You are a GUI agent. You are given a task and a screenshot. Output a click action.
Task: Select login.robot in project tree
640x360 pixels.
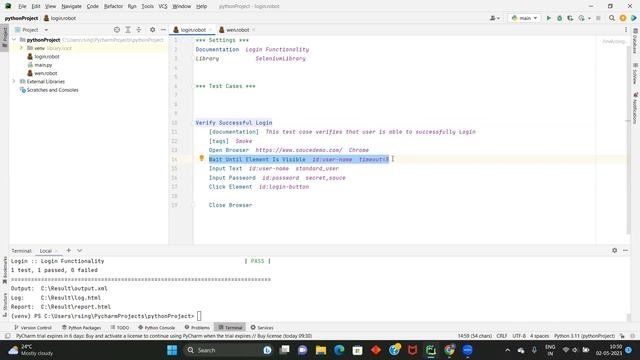pyautogui.click(x=47, y=56)
